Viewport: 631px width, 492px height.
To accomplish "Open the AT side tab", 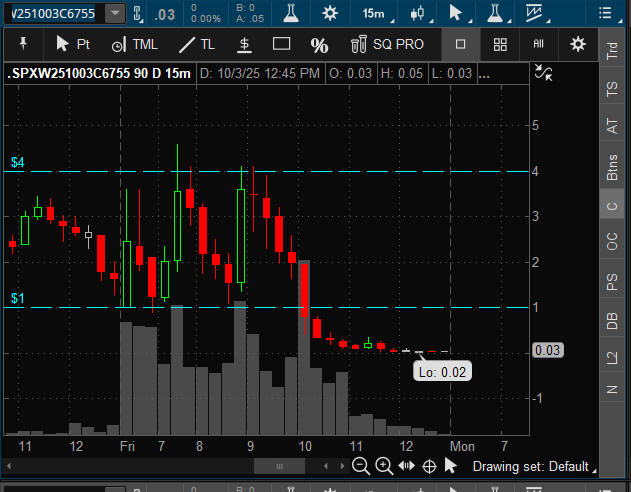I will 612,126.
